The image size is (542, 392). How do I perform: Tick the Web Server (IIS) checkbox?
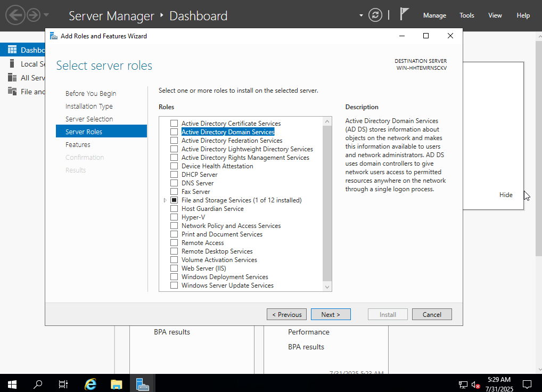tap(174, 268)
